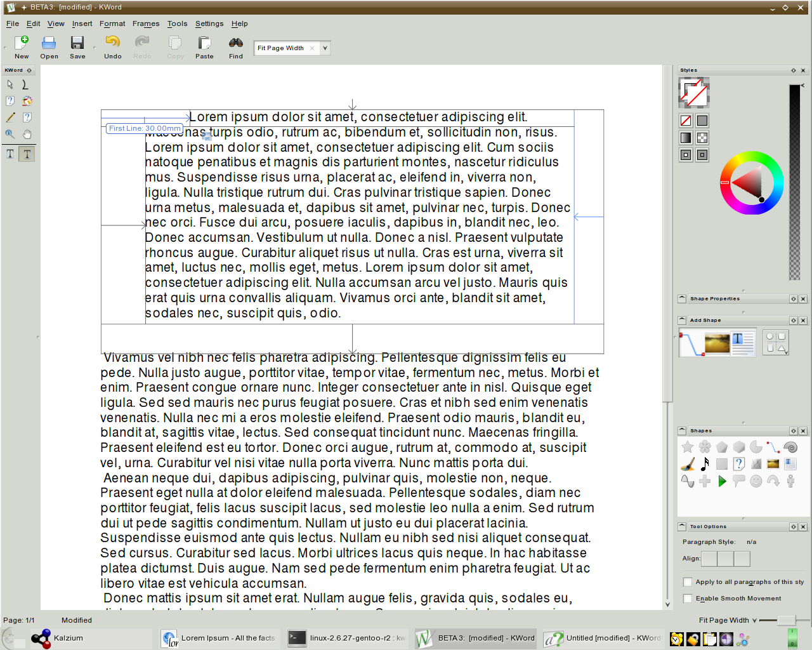This screenshot has width=812, height=650.
Task: Float the KWord toolbox panel
Action: (29, 70)
